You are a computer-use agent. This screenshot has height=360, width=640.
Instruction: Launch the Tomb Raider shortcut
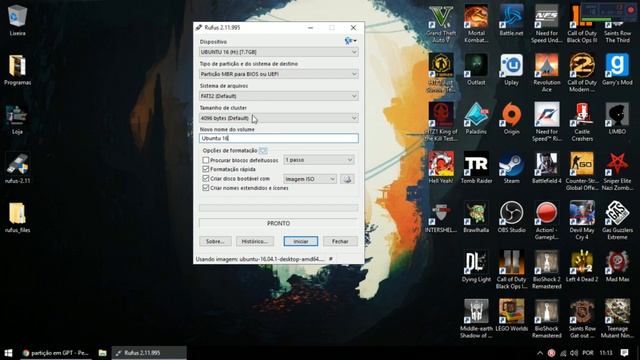[476, 168]
